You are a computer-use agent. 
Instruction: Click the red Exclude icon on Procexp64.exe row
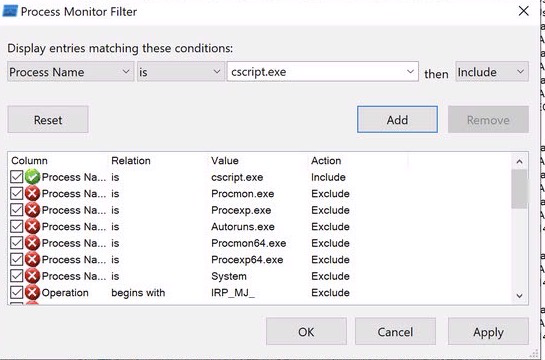point(32,260)
